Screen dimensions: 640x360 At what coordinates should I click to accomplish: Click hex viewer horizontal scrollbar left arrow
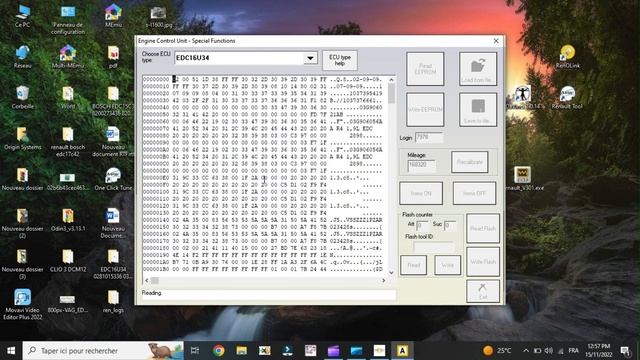click(x=147, y=280)
